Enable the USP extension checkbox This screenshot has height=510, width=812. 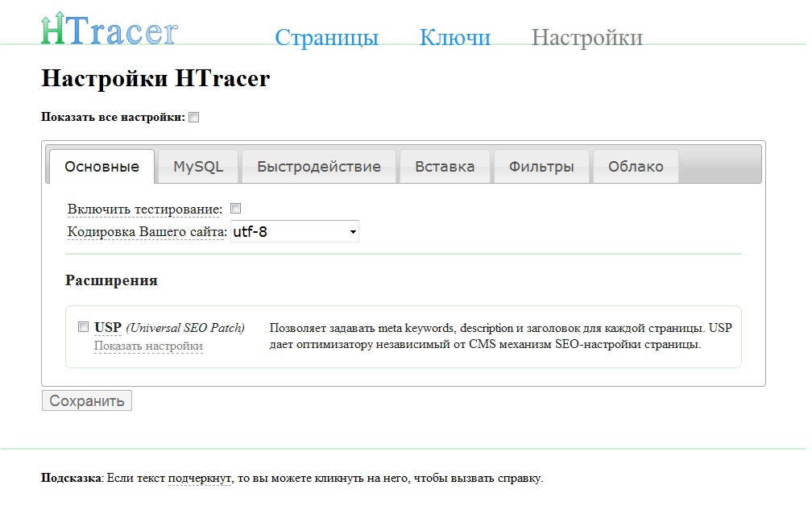click(x=82, y=325)
